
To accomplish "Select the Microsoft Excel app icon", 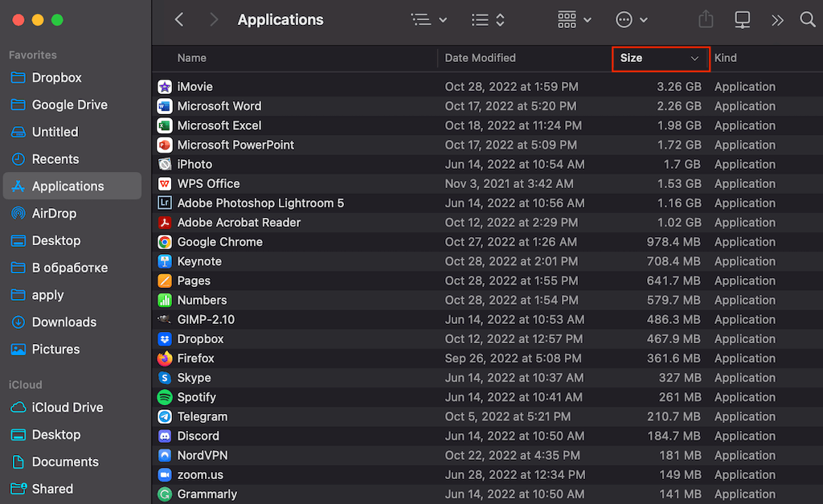I will pos(165,125).
